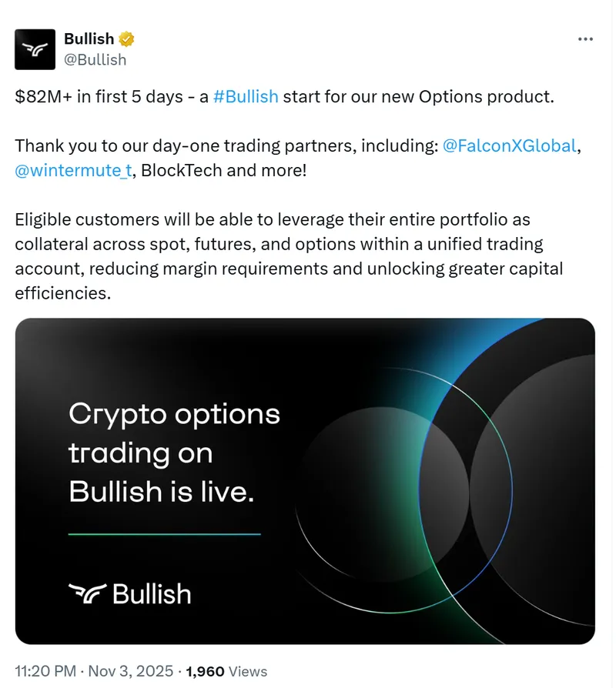
Task: Click the Bullish display name
Action: [89, 38]
